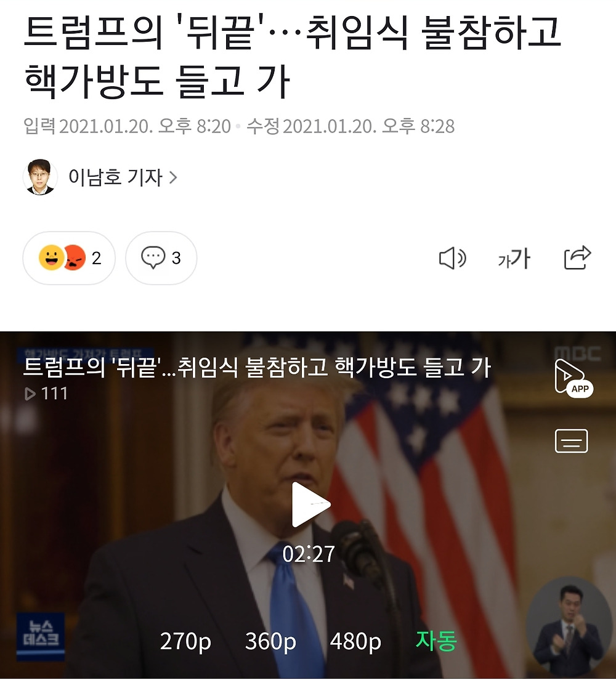
Task: Choose 자동 automatic video quality
Action: (436, 640)
